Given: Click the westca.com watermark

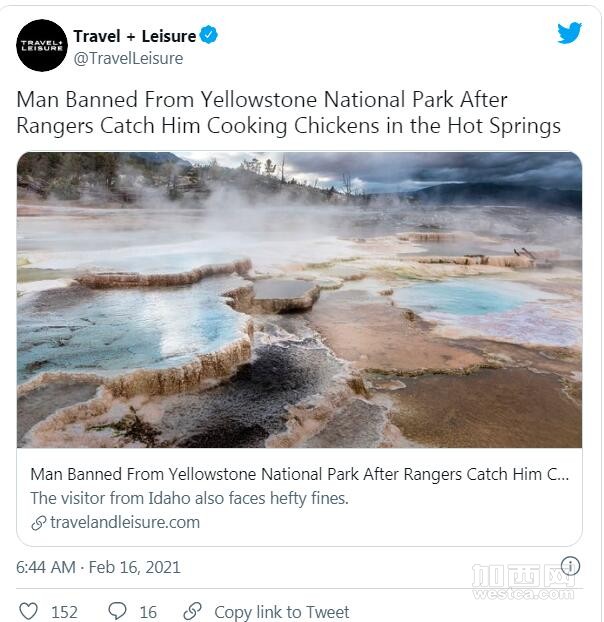Looking at the screenshot, I should tap(523, 582).
